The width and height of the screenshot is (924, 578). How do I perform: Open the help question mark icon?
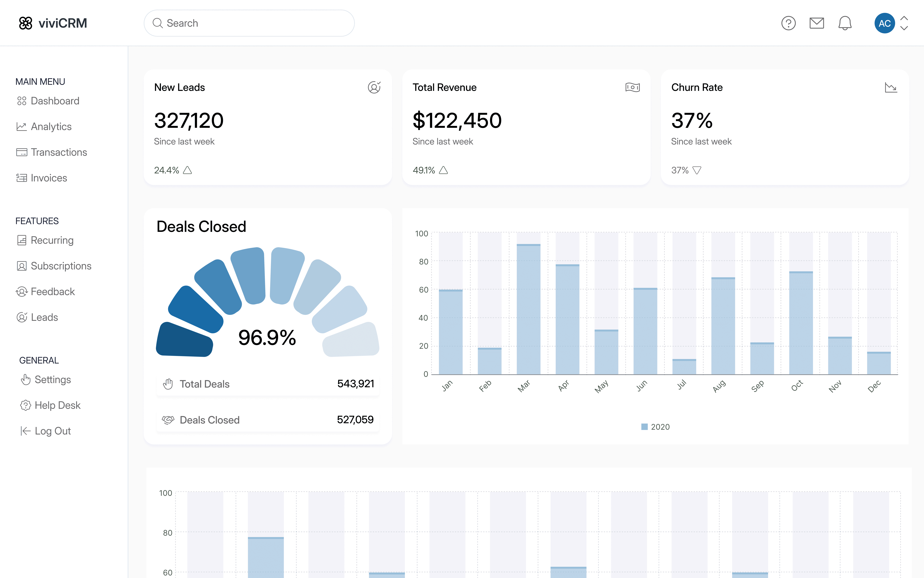[788, 23]
